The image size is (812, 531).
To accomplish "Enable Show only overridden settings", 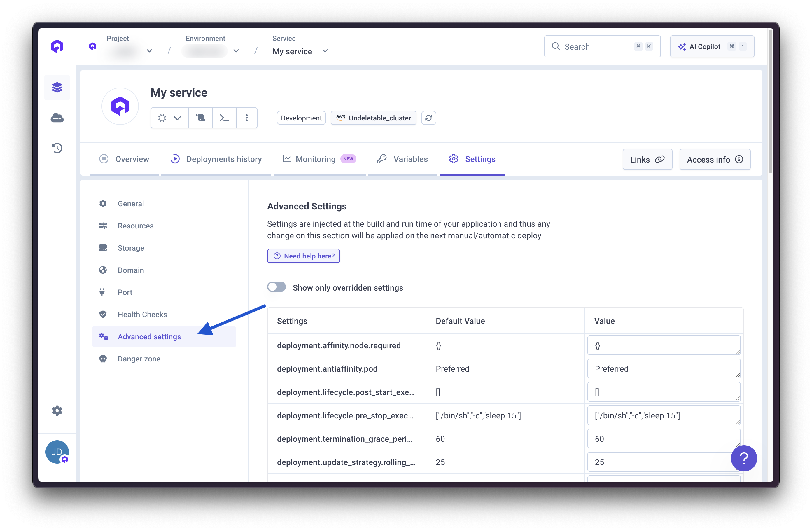I will (276, 287).
